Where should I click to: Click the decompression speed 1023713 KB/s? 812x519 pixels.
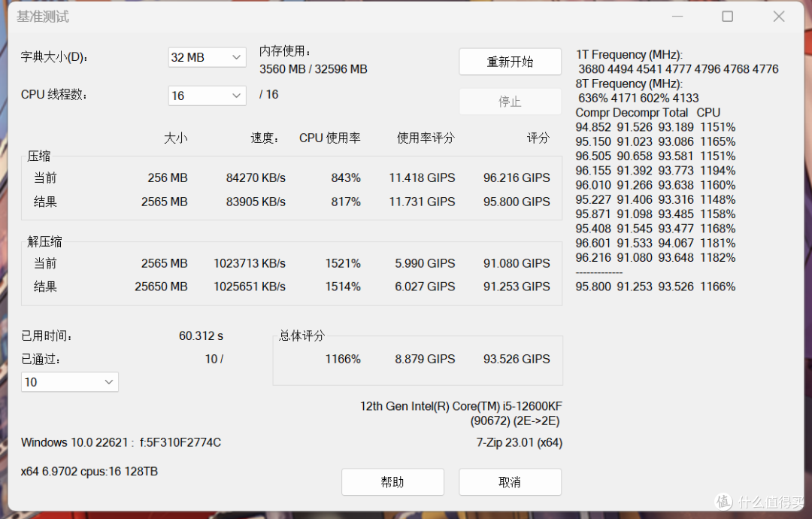[250, 263]
